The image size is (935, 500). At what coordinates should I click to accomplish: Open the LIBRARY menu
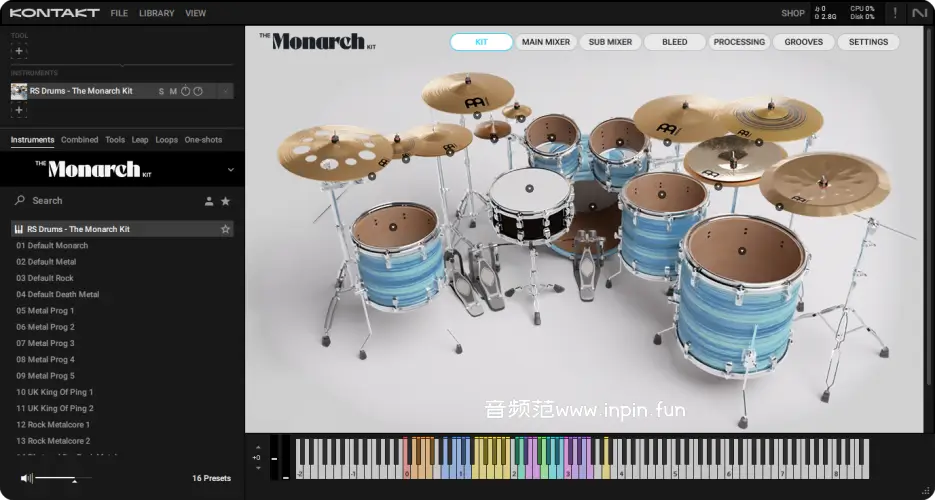tap(157, 13)
